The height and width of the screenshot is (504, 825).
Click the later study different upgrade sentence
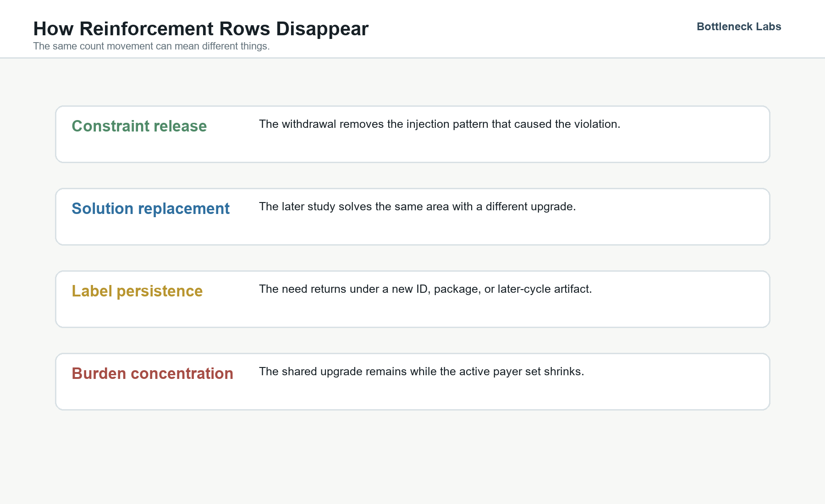[418, 207]
